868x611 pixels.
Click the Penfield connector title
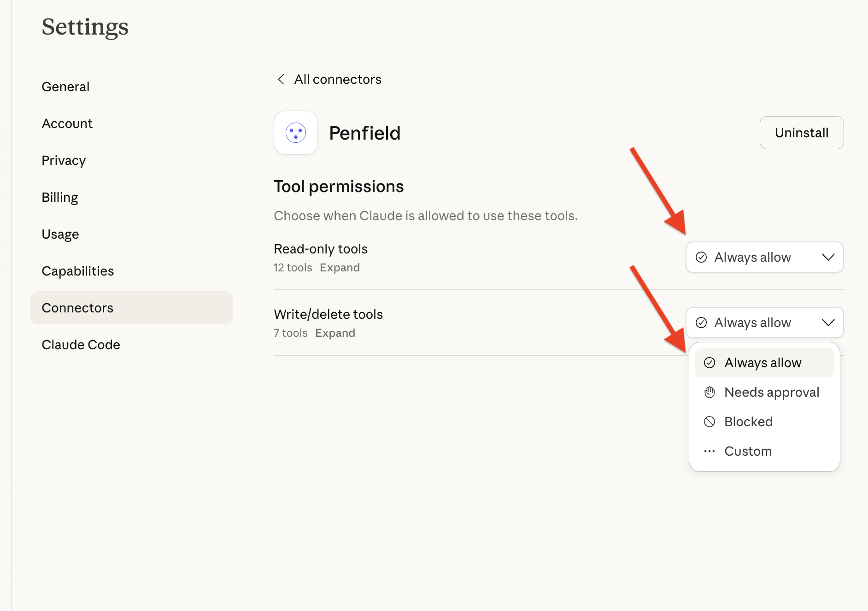[x=364, y=133]
